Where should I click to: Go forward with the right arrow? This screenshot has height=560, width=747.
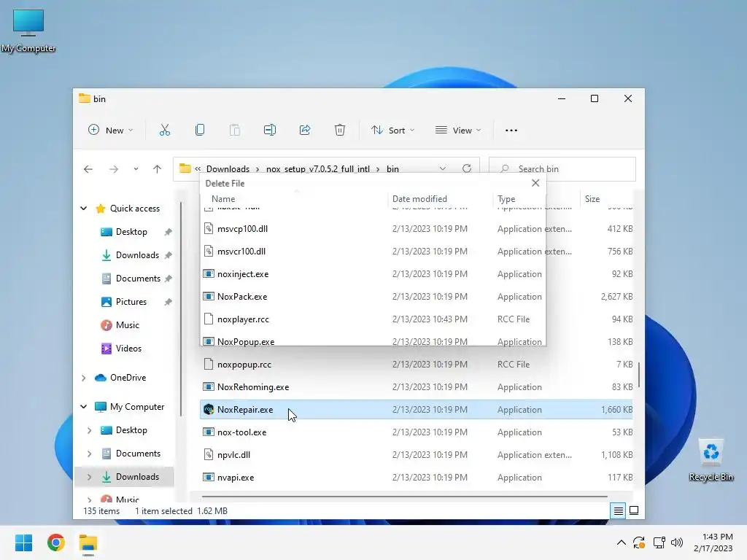click(x=113, y=169)
